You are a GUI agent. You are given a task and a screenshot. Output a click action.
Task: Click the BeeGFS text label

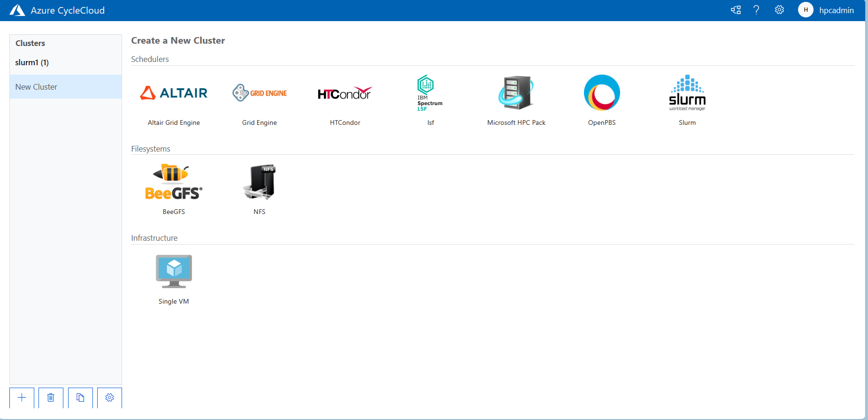point(174,212)
